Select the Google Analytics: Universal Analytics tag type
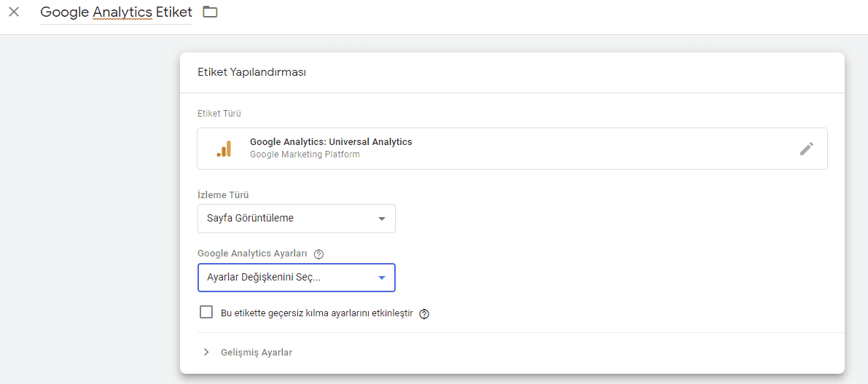 [512, 149]
